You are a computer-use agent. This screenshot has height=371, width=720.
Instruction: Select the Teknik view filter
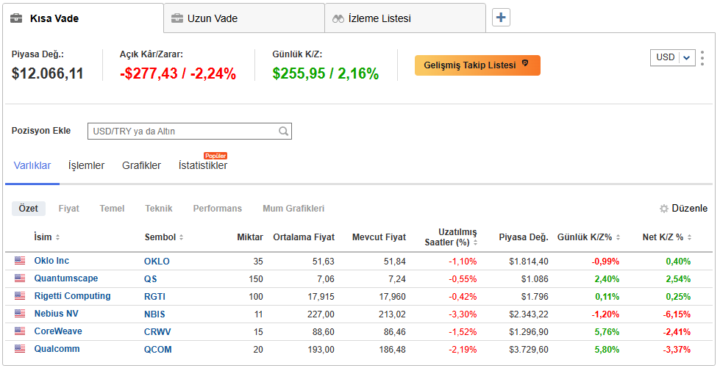[159, 208]
